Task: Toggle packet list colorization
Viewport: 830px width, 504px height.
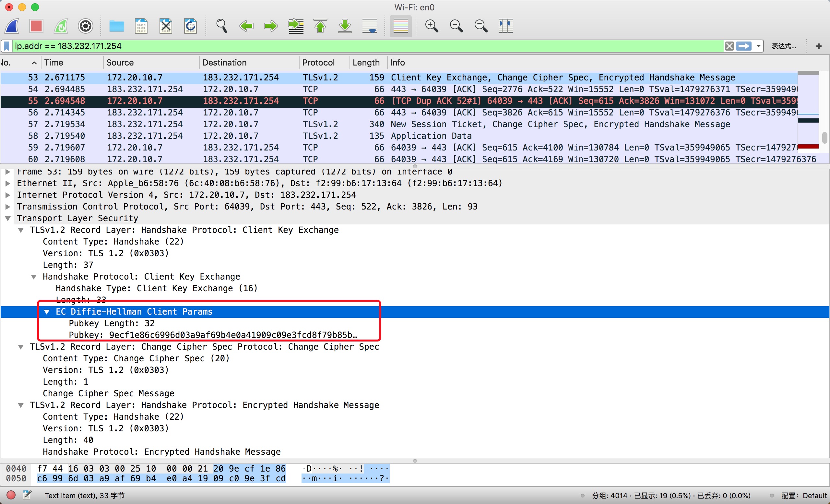Action: pos(400,26)
